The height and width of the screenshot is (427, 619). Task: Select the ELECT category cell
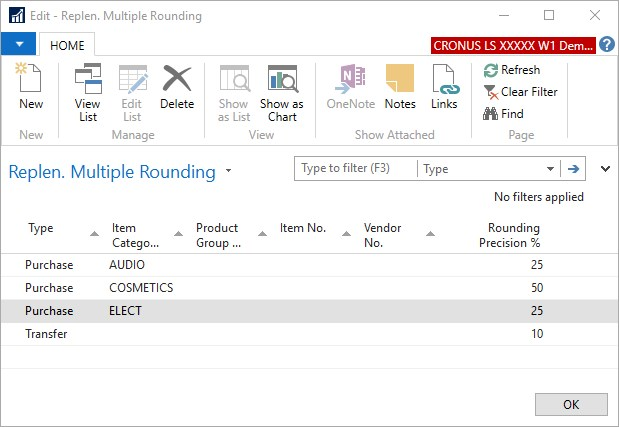[125, 311]
